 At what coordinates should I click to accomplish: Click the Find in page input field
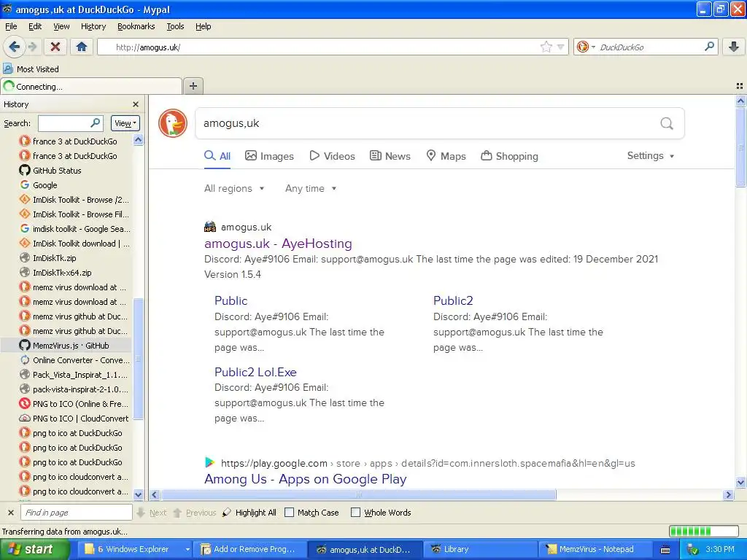click(76, 513)
